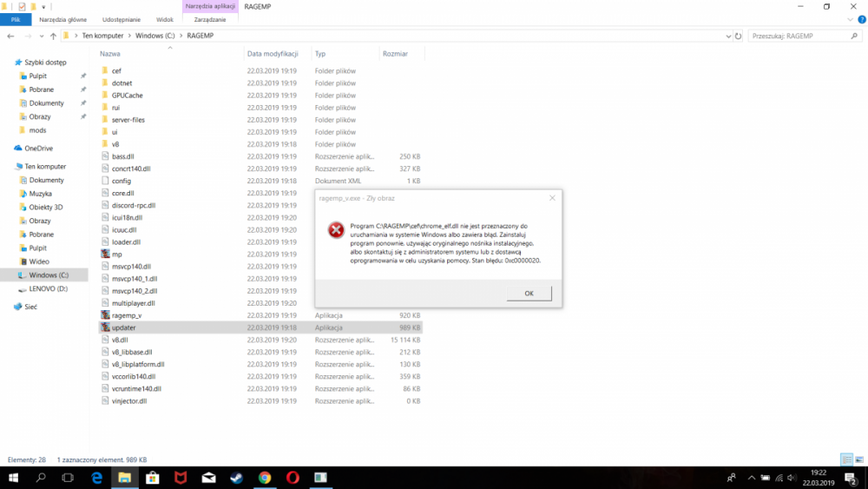Select the dotnet folder icon
The image size is (868, 489).
coord(105,83)
